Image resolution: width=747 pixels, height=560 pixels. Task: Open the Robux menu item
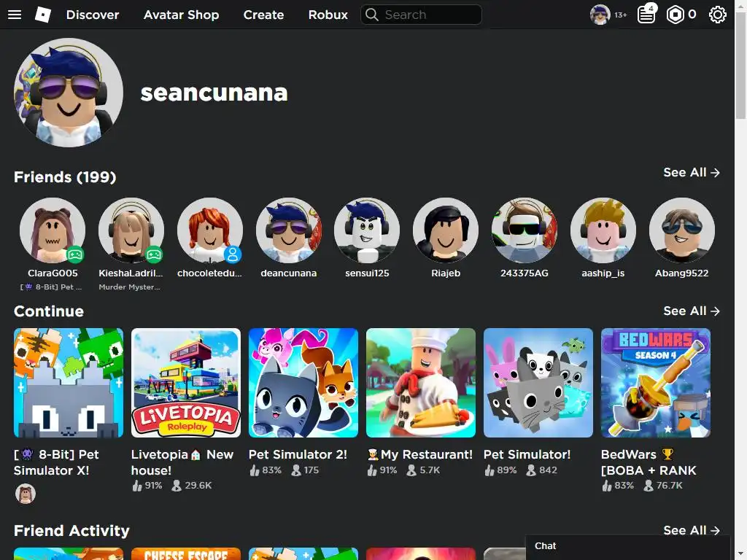(328, 15)
